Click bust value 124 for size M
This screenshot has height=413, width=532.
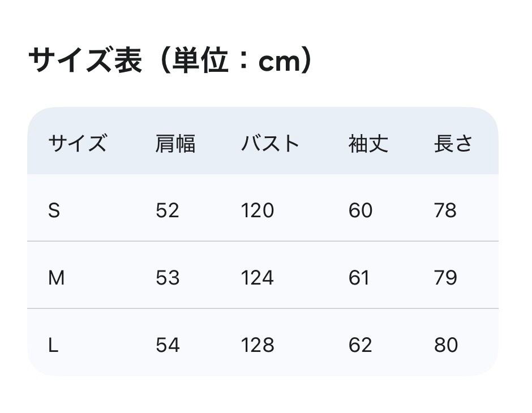point(258,278)
